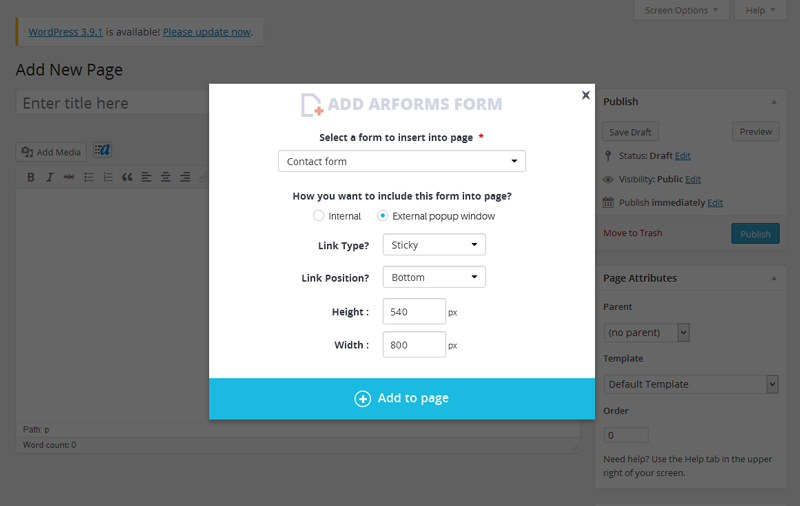
Task: Click Move to Trash link
Action: (633, 233)
